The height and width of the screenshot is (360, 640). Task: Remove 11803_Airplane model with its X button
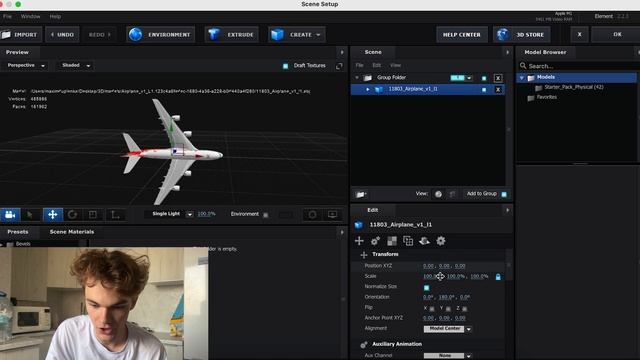click(498, 89)
